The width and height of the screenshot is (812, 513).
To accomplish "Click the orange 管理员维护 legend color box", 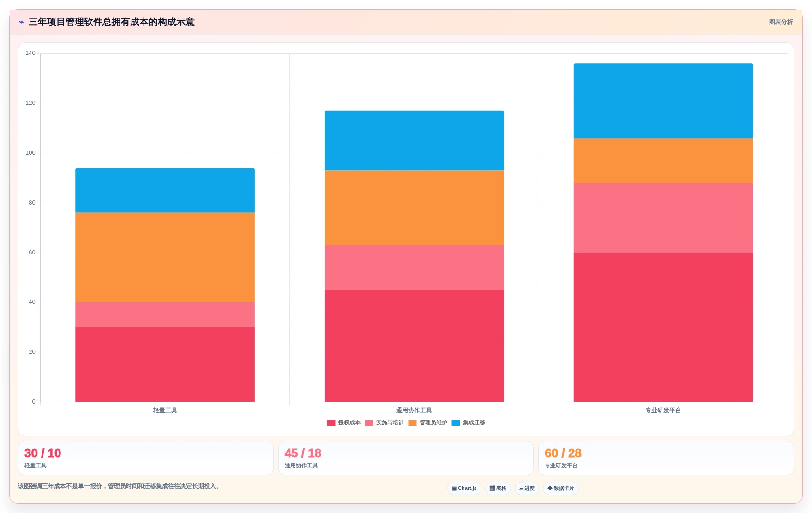I will point(412,423).
